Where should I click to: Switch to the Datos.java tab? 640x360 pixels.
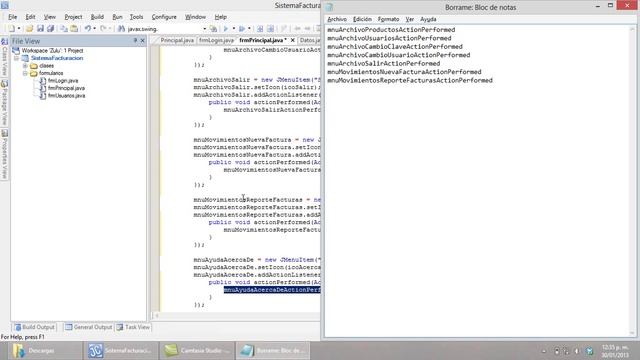(x=309, y=40)
